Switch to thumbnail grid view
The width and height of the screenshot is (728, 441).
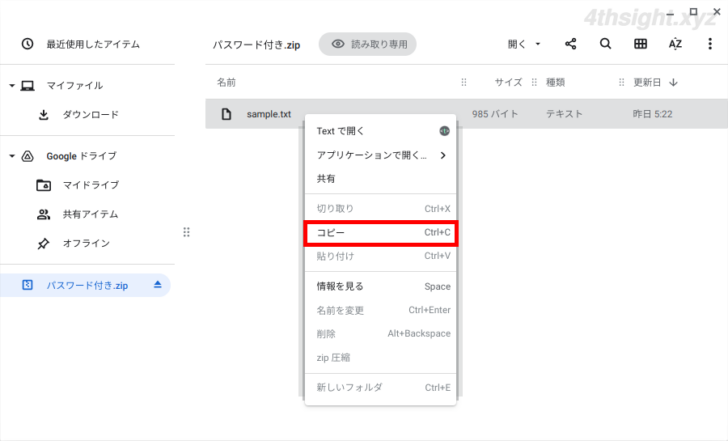point(640,44)
